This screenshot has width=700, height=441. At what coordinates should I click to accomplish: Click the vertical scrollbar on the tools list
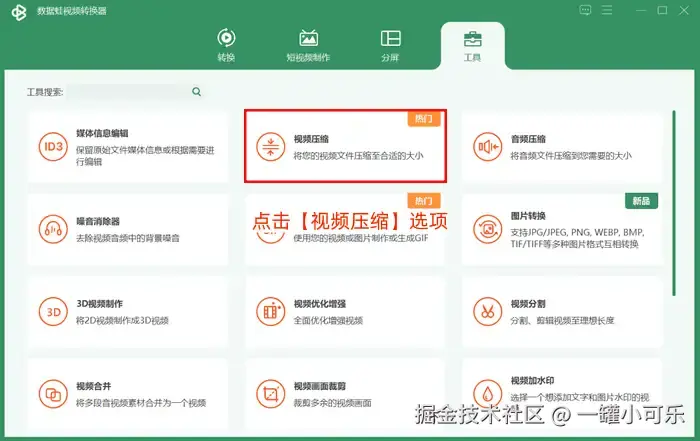click(x=674, y=203)
